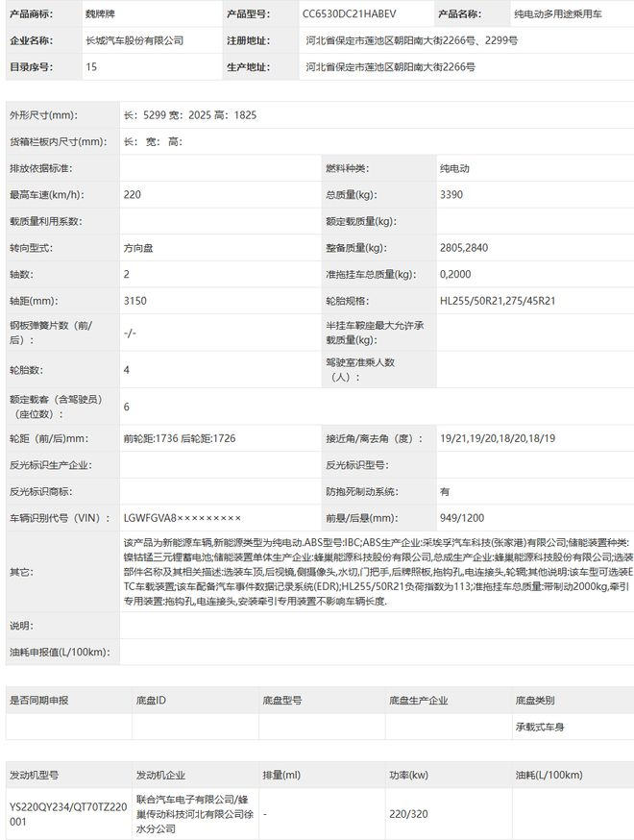Click the 其它 notes paragraph

(x=378, y=572)
